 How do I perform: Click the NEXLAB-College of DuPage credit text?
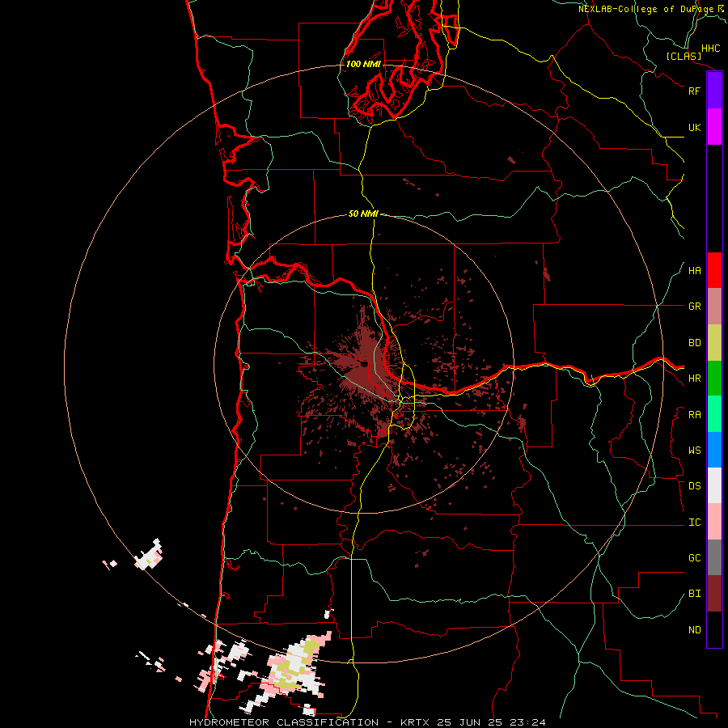coord(645,9)
